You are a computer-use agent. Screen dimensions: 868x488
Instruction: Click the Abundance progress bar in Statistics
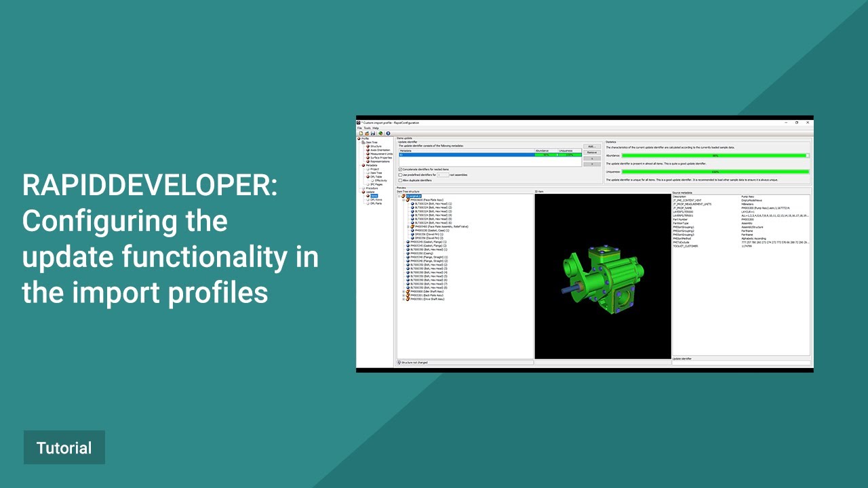click(x=715, y=155)
